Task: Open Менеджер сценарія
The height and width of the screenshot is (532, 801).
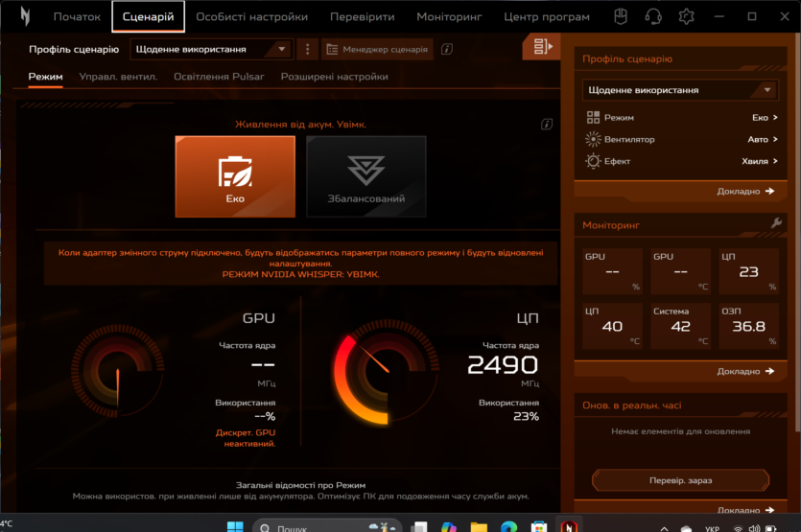Action: point(377,50)
